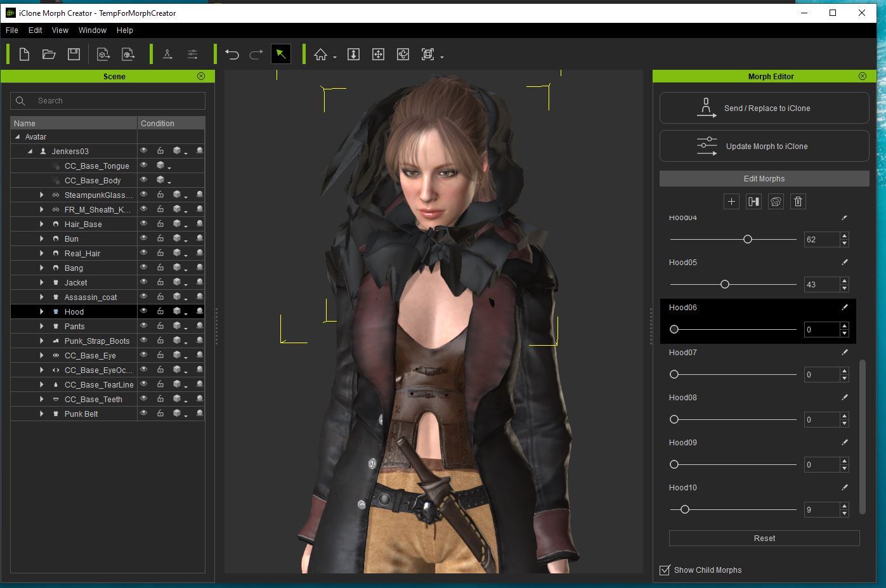The width and height of the screenshot is (886, 588).
Task: Click the Redo arrow in toolbar
Action: tap(256, 55)
